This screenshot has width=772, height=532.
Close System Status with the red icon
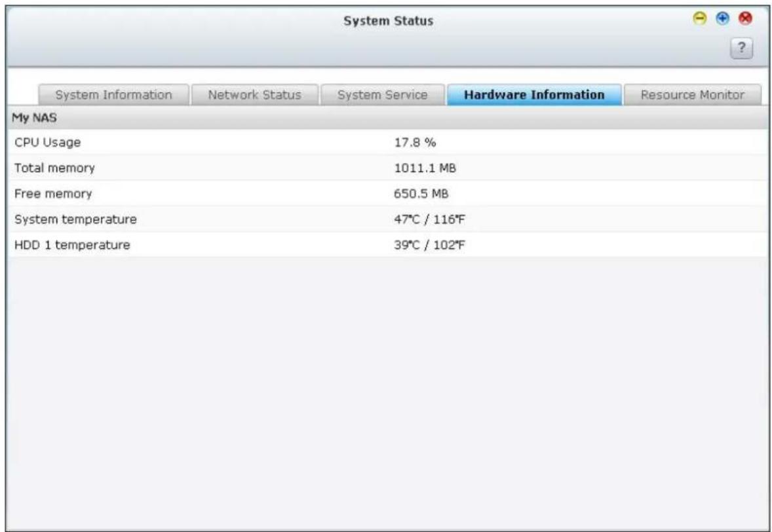[x=745, y=19]
